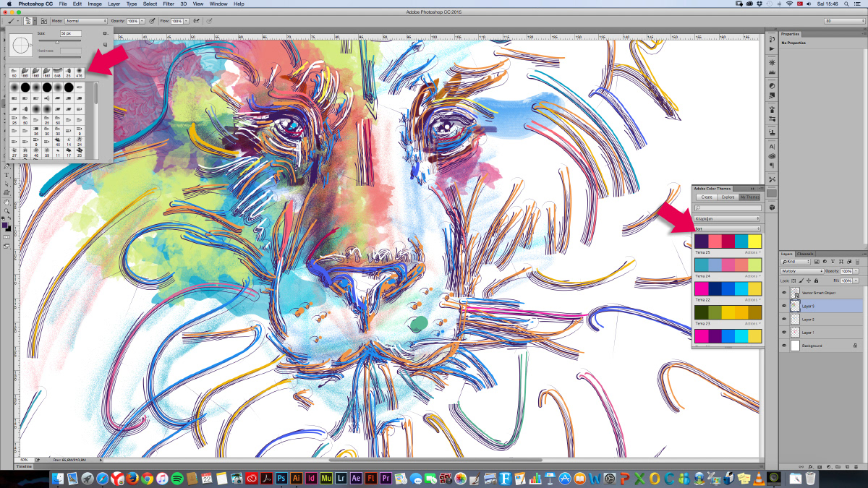Open Finder in the Dock
The height and width of the screenshot is (488, 868).
pos(57,478)
